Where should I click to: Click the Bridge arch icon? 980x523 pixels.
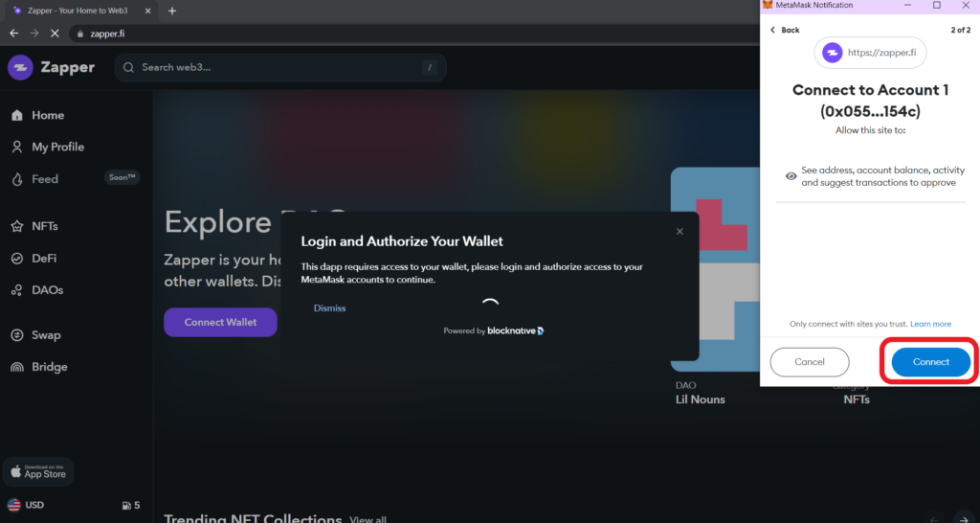pyautogui.click(x=17, y=367)
